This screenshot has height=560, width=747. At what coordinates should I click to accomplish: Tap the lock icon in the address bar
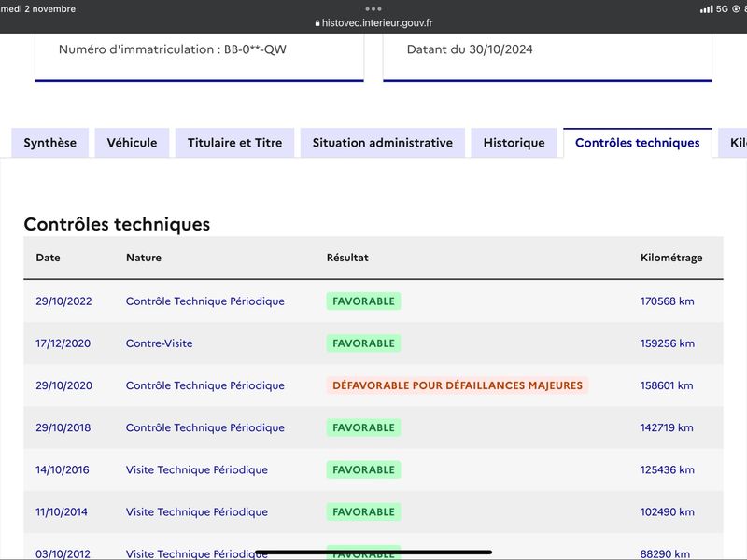pos(317,22)
